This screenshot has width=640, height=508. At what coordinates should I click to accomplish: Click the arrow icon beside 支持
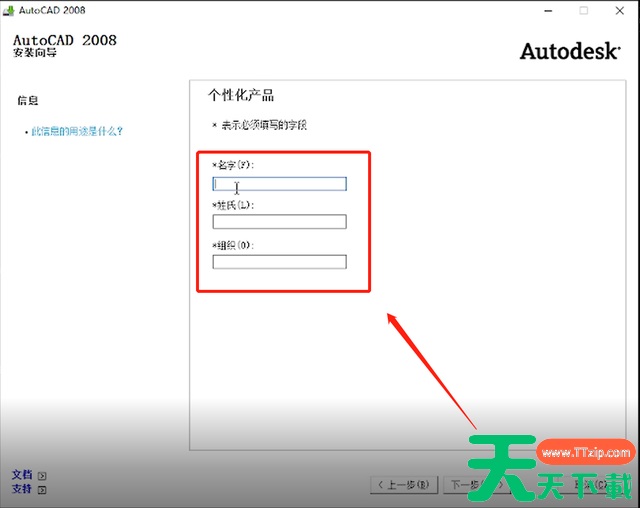(x=42, y=490)
